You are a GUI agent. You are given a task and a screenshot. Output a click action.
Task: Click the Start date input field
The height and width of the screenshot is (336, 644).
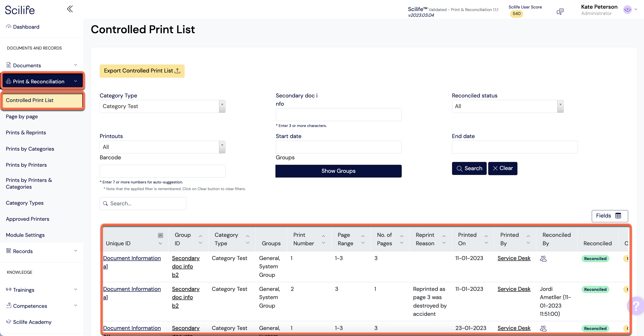coord(339,147)
